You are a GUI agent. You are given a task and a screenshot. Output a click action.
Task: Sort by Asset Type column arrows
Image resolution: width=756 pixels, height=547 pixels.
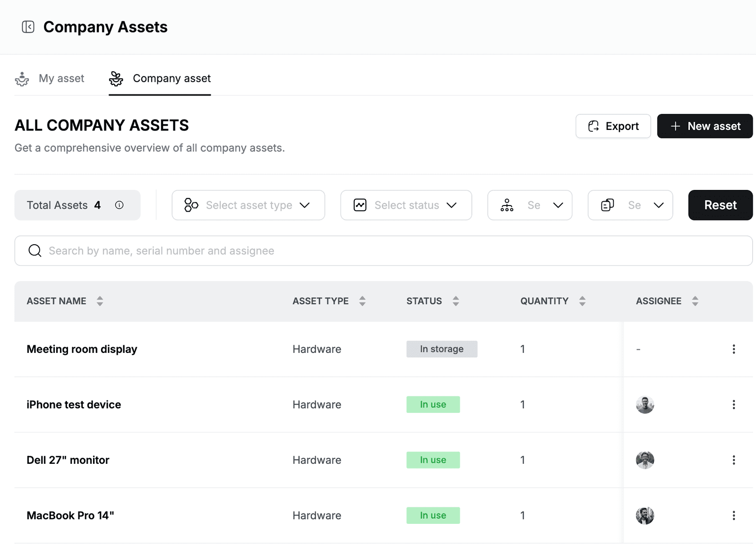[362, 301]
